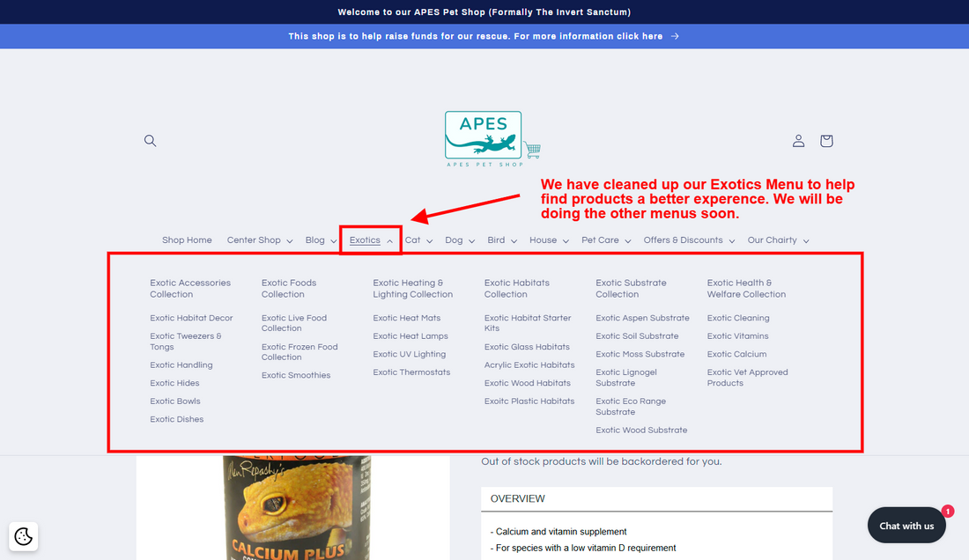This screenshot has width=969, height=560.
Task: Click the APES Pet Shop logo
Action: pos(492,139)
